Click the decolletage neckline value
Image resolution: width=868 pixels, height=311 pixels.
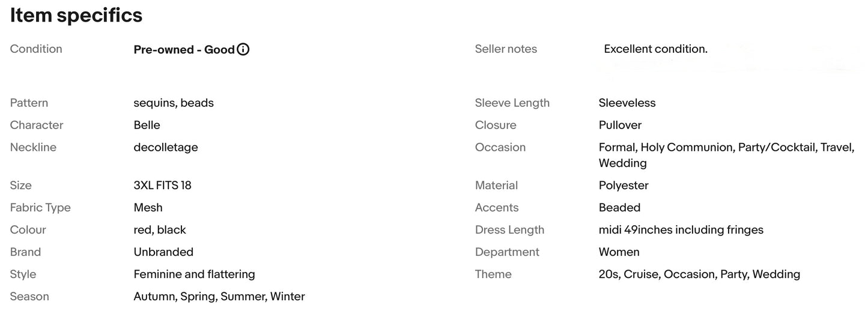[x=166, y=147]
